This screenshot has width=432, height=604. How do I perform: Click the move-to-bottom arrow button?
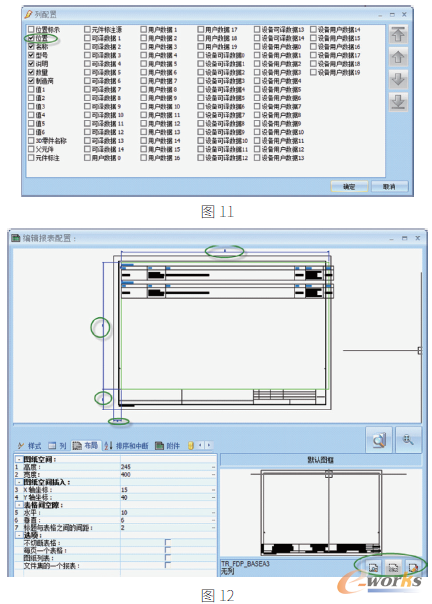click(x=398, y=102)
